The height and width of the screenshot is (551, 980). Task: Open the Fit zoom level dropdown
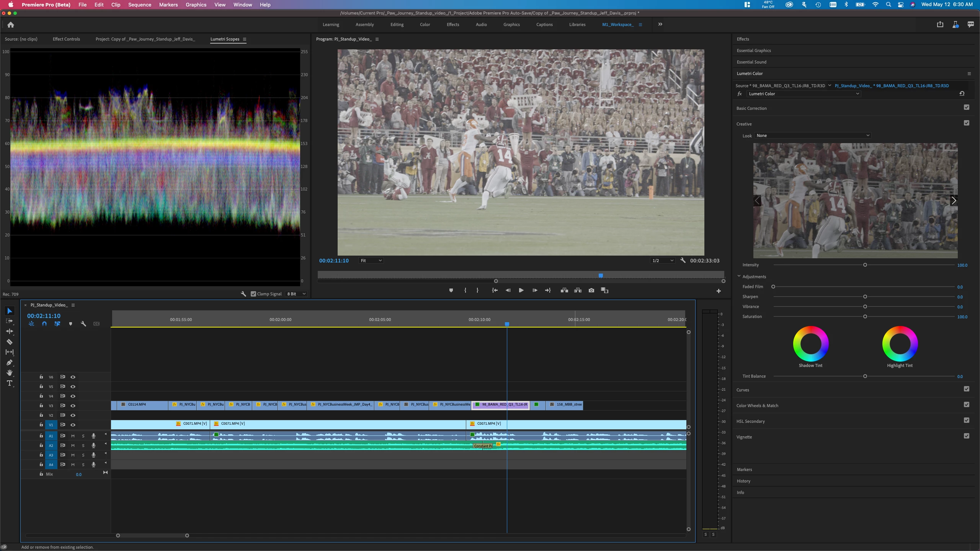[x=371, y=261]
